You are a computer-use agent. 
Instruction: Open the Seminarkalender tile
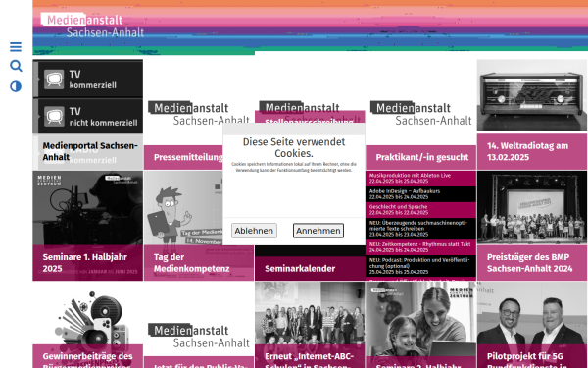(310, 269)
